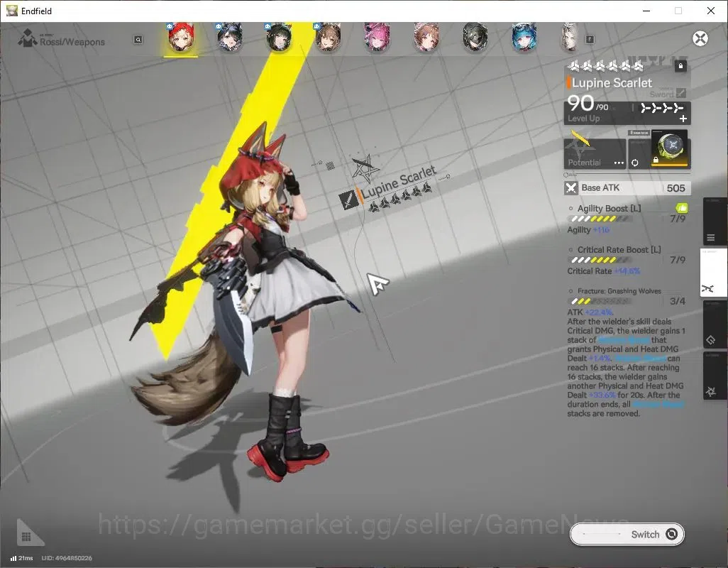Open the selected weapon side tab
Viewport: 728px width, 568px height.
713,273
